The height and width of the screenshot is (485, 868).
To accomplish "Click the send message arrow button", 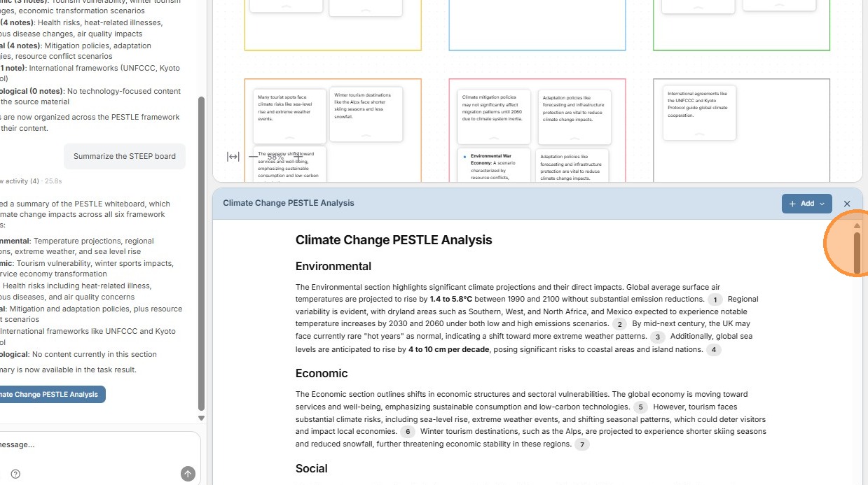I will (188, 474).
